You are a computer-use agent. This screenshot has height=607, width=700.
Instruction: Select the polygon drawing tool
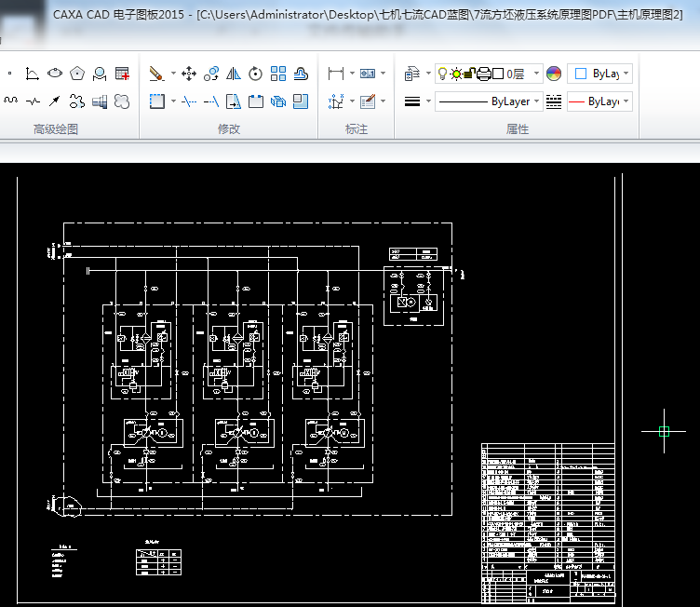(x=78, y=73)
